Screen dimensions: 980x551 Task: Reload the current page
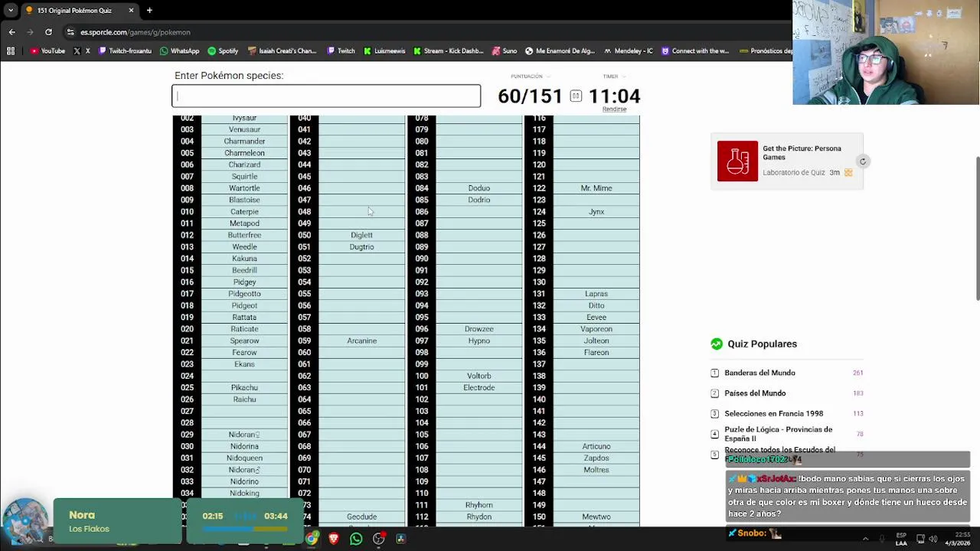click(48, 32)
